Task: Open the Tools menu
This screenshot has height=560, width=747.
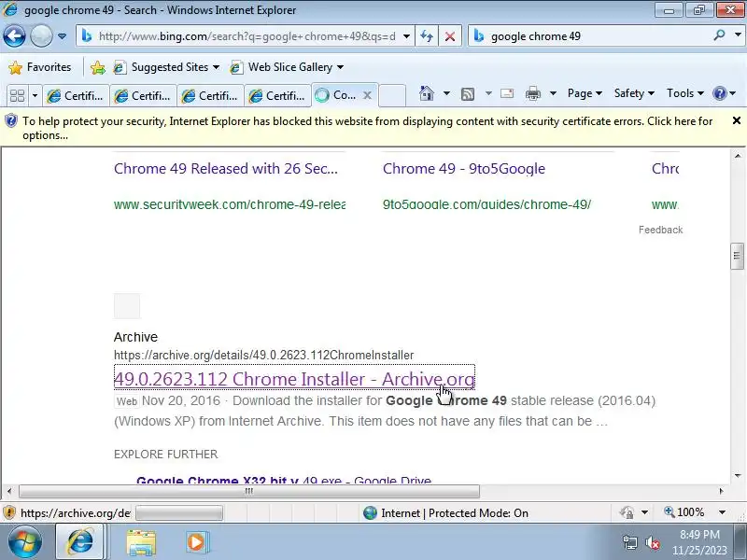Action: 685,93
